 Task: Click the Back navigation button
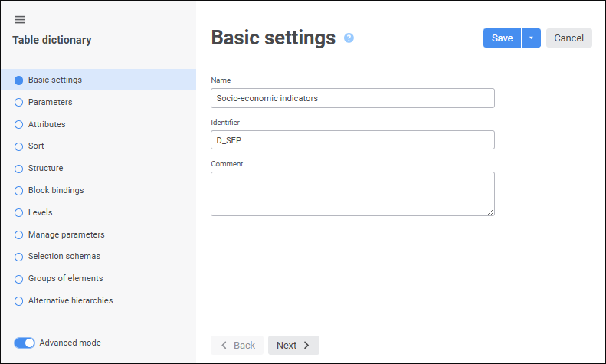click(237, 346)
